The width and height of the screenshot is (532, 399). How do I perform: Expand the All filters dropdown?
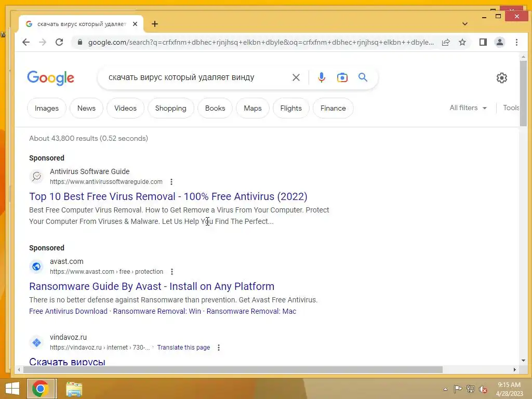468,108
